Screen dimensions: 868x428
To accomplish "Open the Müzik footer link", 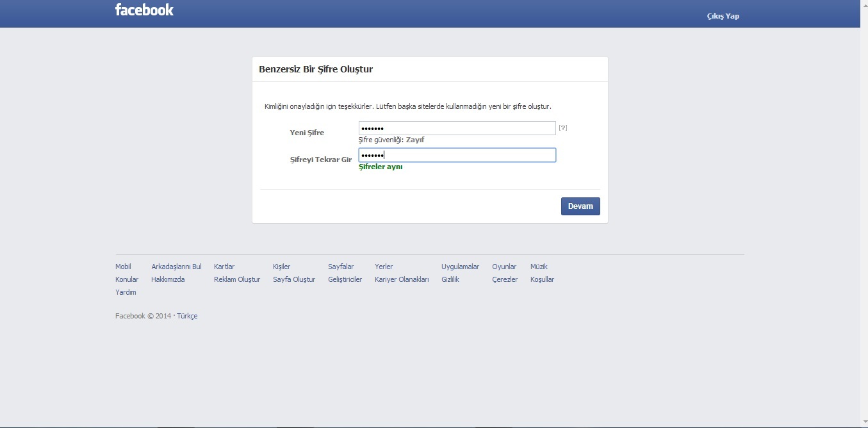I will click(x=539, y=267).
